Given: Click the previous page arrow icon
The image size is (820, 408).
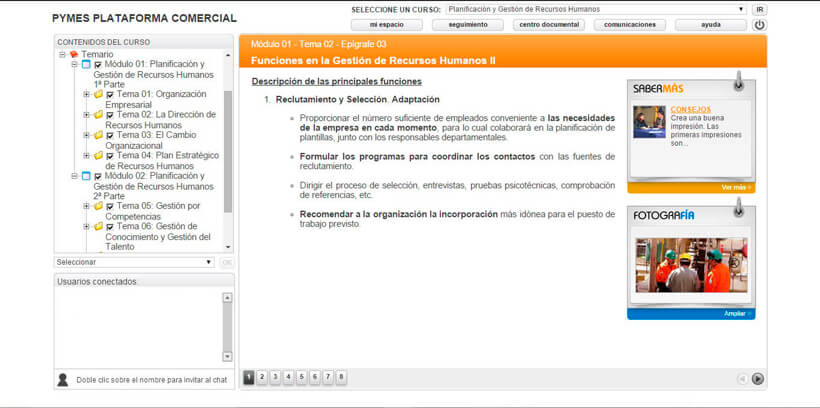Looking at the screenshot, I should (x=742, y=379).
